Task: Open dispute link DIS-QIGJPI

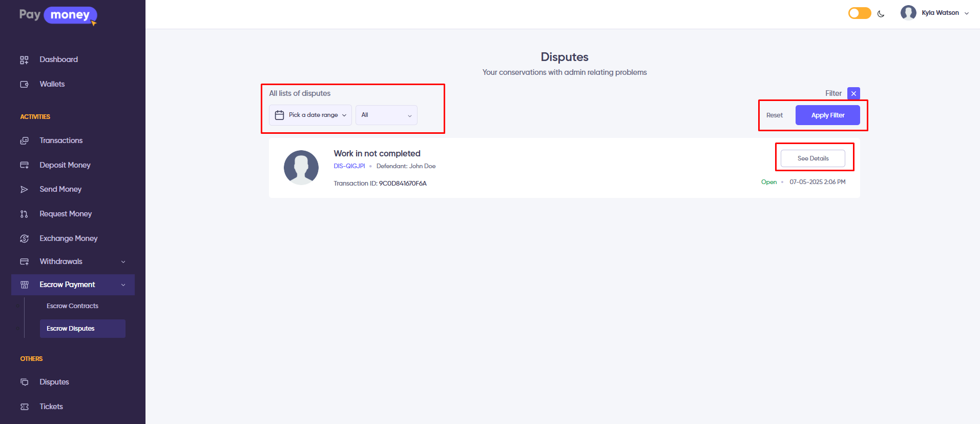Action: tap(349, 166)
